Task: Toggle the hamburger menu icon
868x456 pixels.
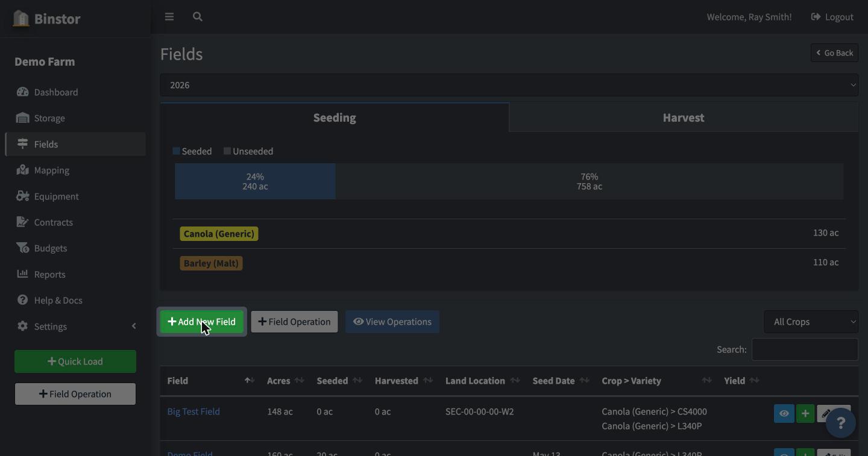Action: (169, 17)
